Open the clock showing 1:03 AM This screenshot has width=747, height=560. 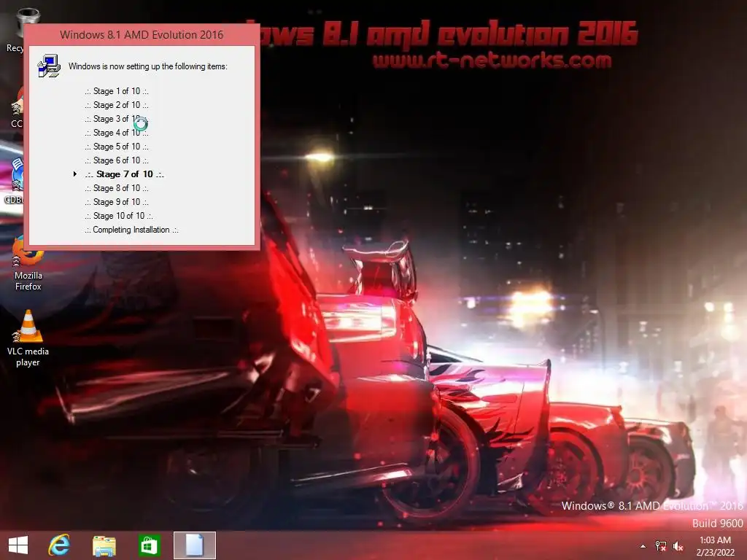click(x=715, y=540)
